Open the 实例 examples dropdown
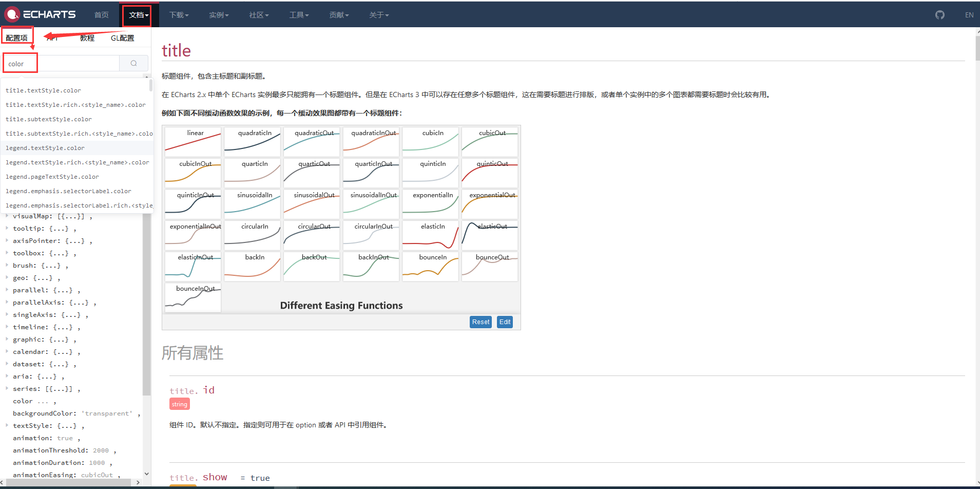Viewport: 980px width, 489px height. coord(219,15)
